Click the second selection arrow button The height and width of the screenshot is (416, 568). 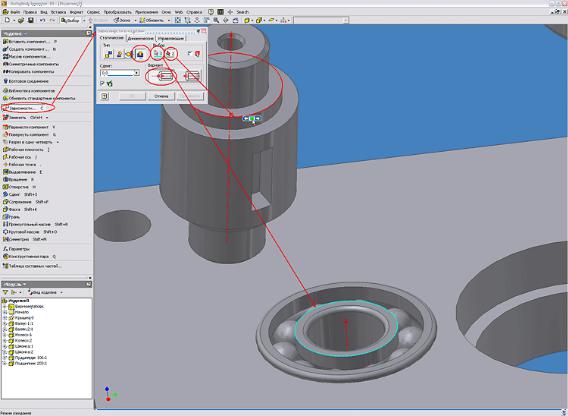tap(170, 54)
